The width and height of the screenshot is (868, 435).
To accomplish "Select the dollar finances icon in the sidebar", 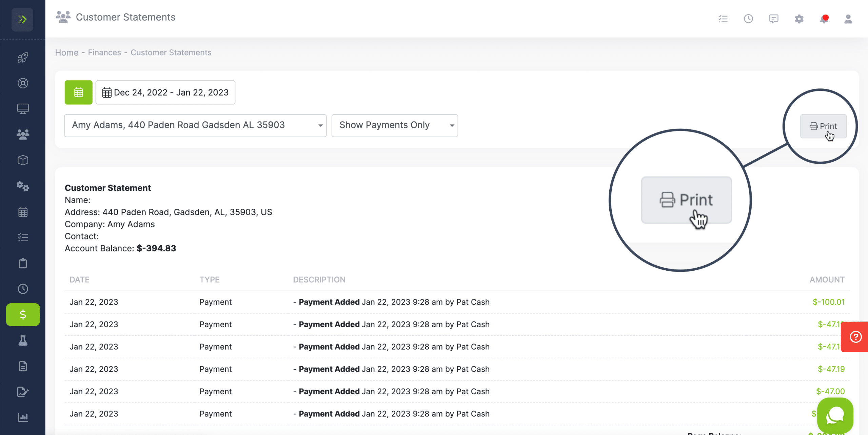I will coord(23,314).
